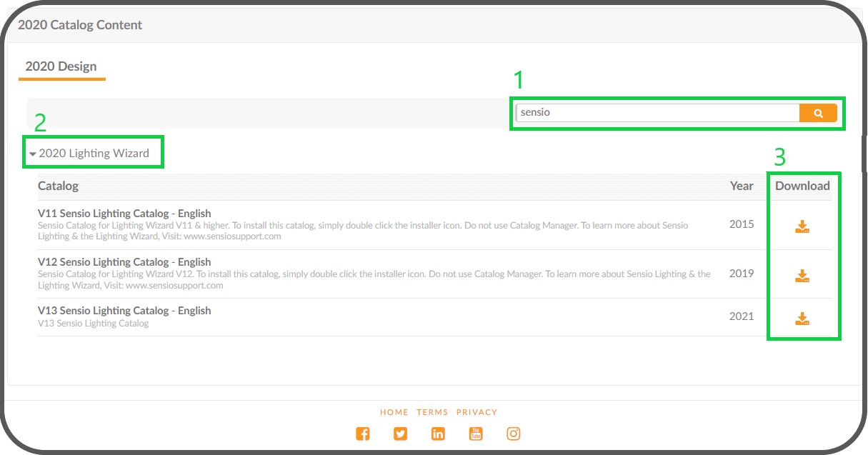Open the YouTube channel icon
Image resolution: width=868 pixels, height=455 pixels.
coord(476,433)
